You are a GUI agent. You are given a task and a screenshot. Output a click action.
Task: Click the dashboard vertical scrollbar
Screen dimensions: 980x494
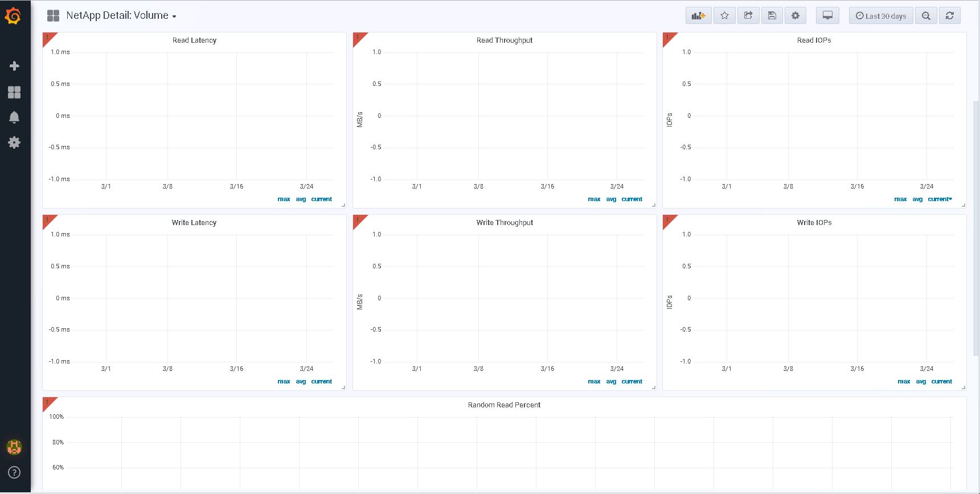click(976, 228)
